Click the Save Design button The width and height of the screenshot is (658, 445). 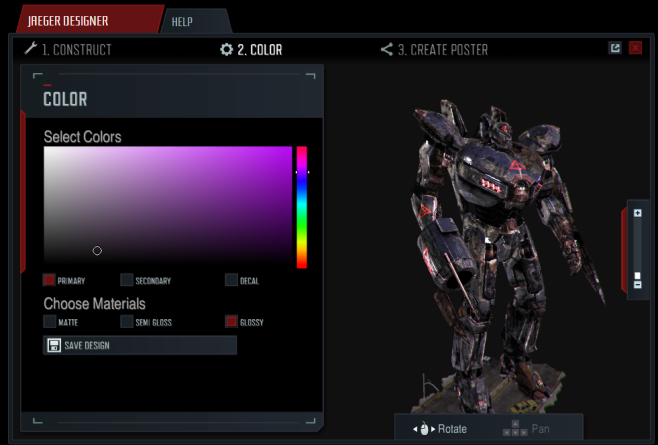(140, 345)
